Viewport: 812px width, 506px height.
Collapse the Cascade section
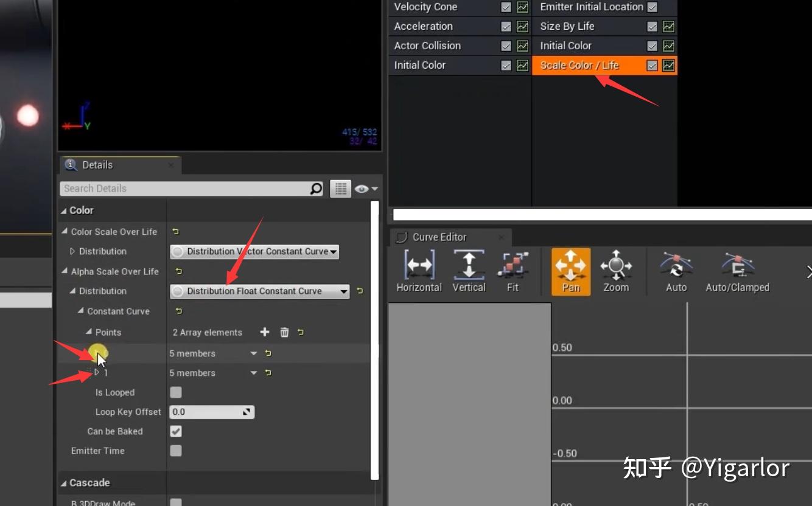(64, 483)
